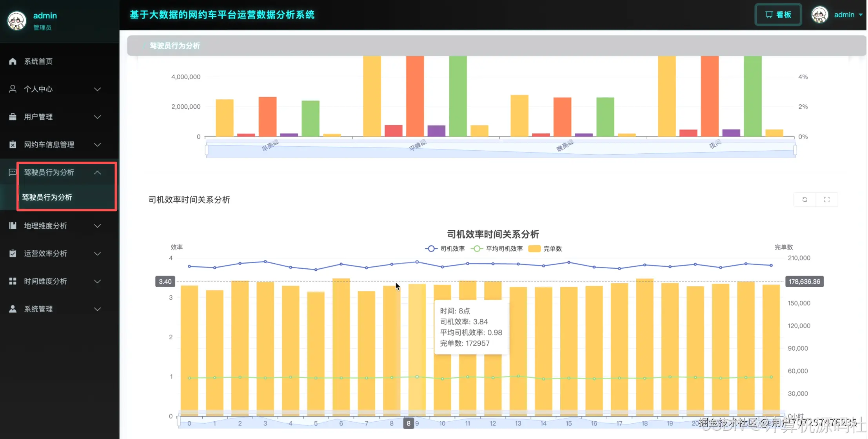Select the 驾驶员行为分析 submenu item

pyautogui.click(x=47, y=197)
